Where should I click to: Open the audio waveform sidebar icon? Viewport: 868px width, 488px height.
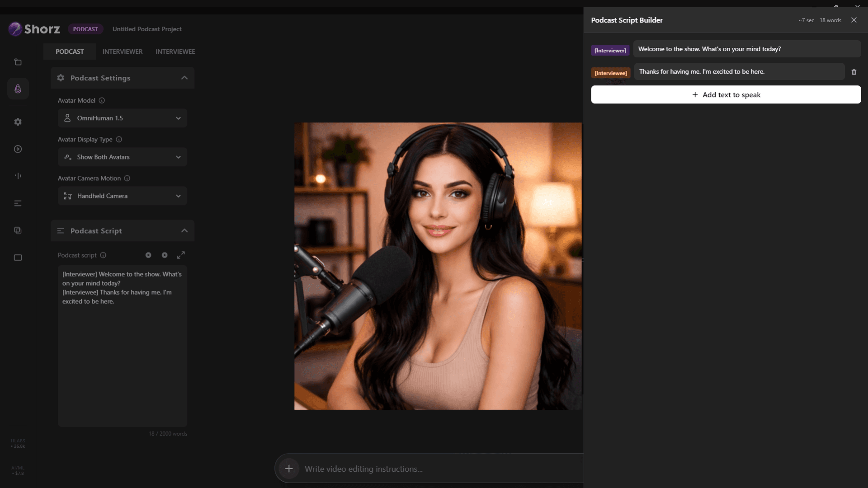coord(18,176)
